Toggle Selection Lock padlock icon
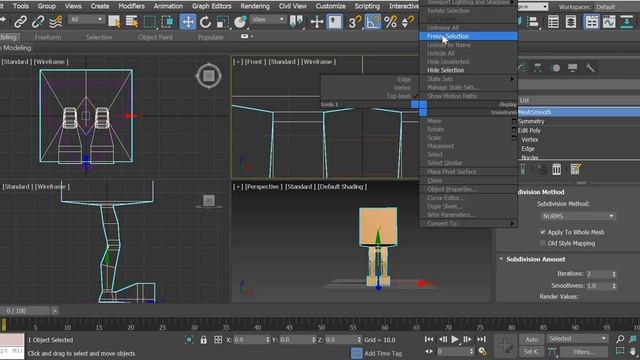640x360 pixels. (x=203, y=340)
